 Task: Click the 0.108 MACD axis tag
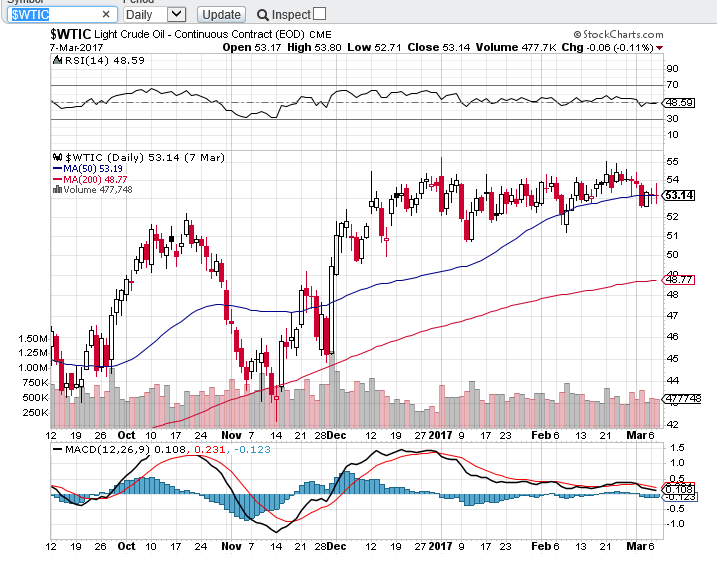pos(680,489)
